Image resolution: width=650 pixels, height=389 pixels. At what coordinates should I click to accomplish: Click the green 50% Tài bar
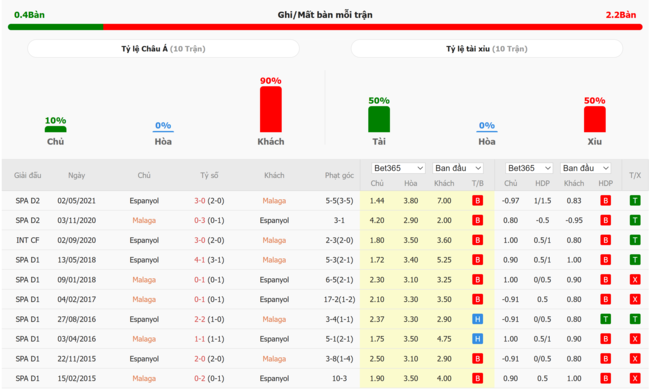click(x=379, y=119)
